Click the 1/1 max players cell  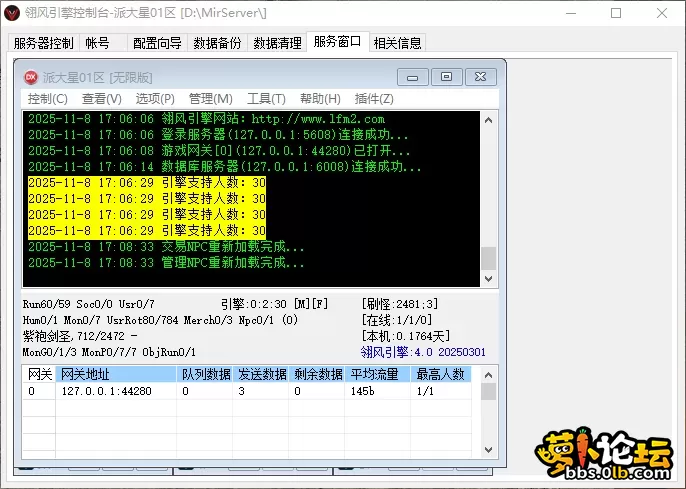point(441,391)
